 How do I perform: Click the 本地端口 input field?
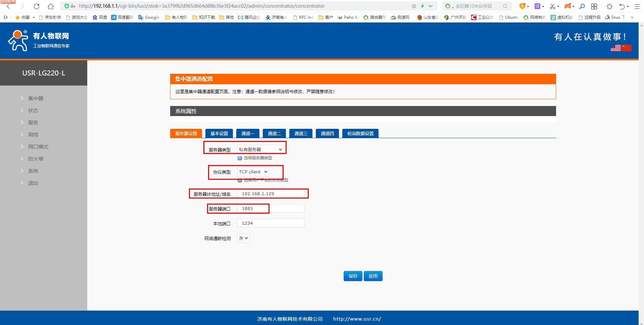270,223
